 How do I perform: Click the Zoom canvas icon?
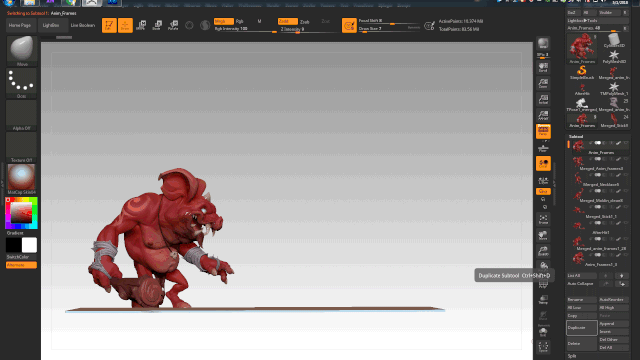click(543, 83)
